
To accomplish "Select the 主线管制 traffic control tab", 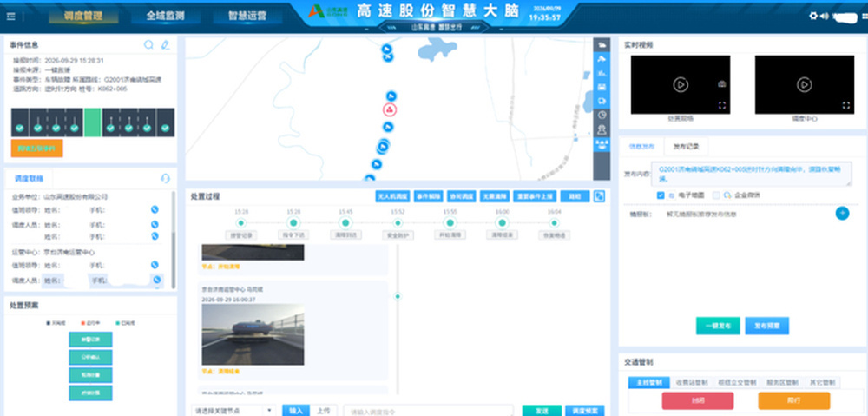I will click(649, 383).
